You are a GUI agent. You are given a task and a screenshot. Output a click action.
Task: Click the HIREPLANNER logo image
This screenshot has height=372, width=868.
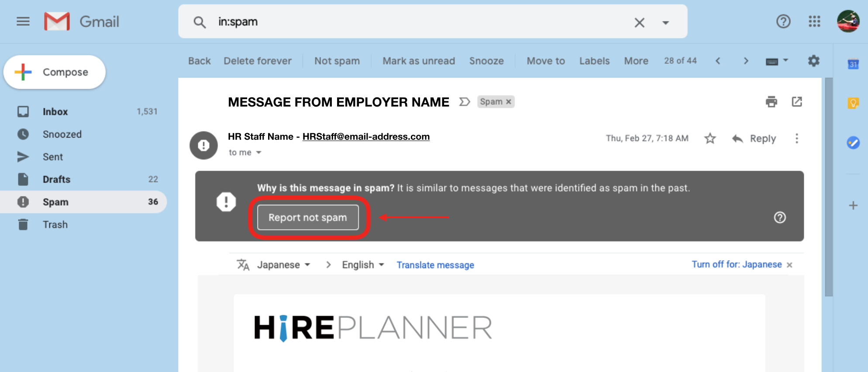(373, 328)
